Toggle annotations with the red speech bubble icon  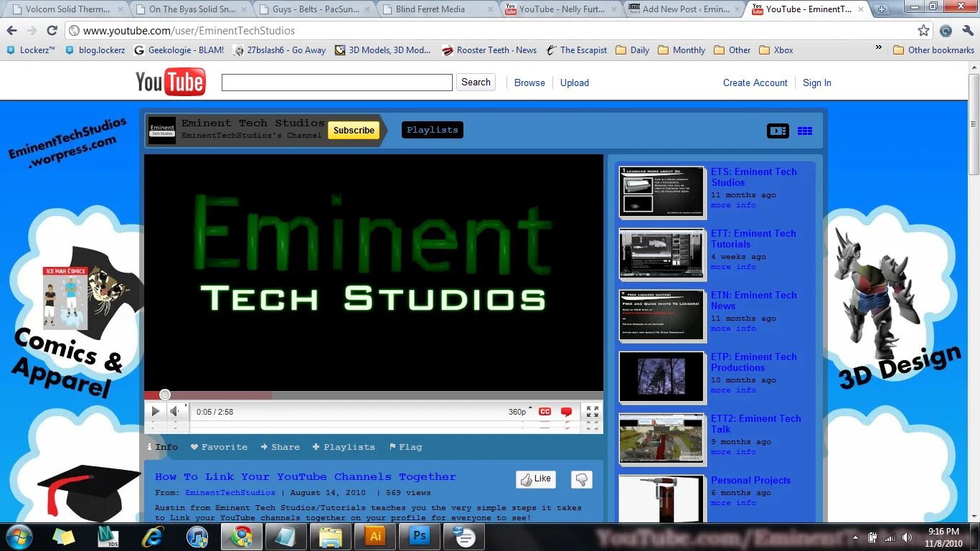coord(566,412)
